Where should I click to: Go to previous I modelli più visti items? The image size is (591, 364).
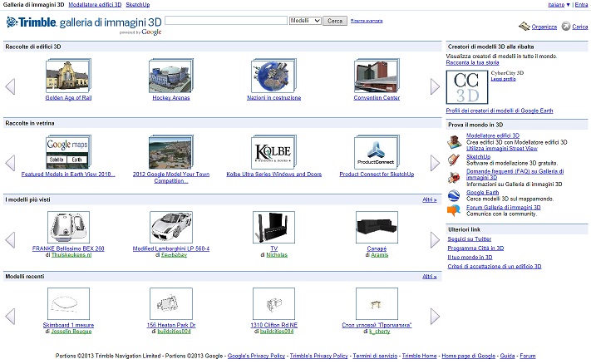[10, 239]
